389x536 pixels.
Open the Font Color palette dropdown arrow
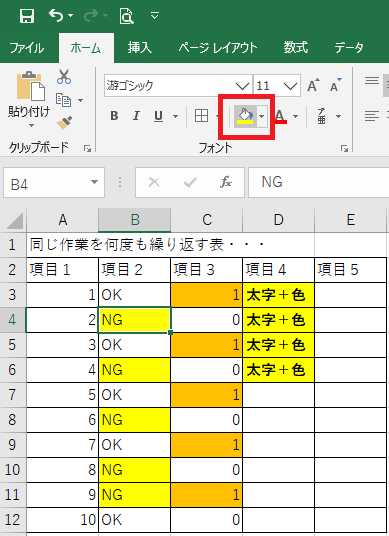tap(295, 117)
